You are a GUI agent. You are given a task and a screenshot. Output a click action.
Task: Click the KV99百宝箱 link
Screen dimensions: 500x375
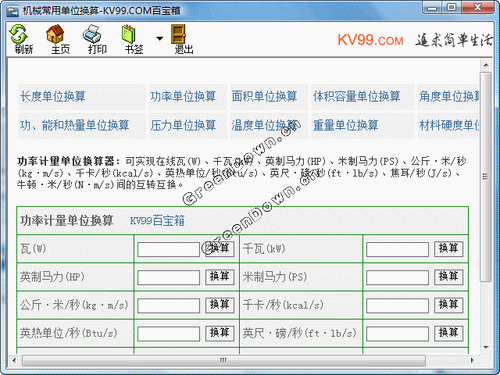pos(157,221)
